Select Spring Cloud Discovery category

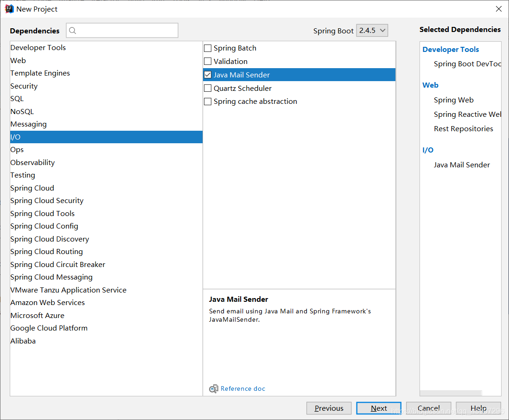tap(106, 239)
